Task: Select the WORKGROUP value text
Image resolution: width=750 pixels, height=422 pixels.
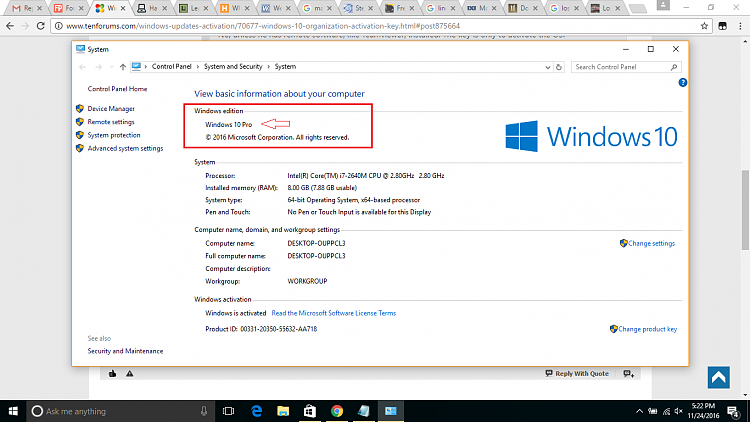Action: [307, 281]
